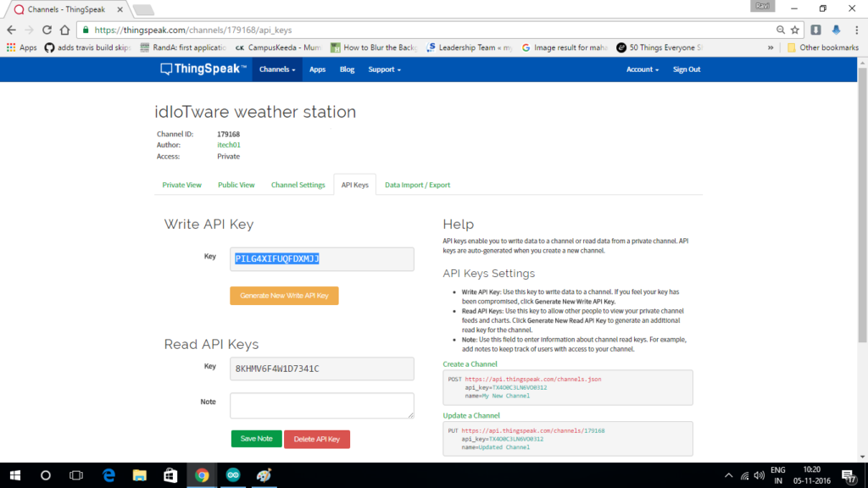Open the CampusKeeda bookmark
This screenshot has height=488, width=868.
[x=278, y=47]
